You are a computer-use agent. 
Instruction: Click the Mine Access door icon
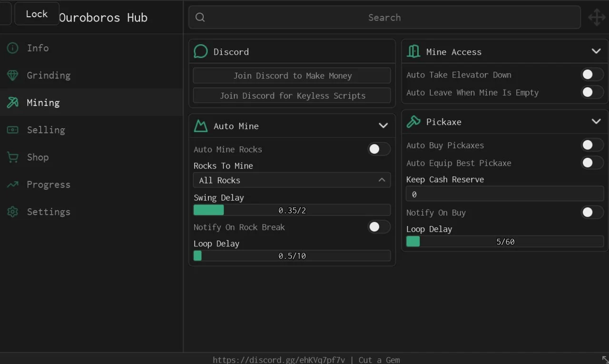[413, 51]
